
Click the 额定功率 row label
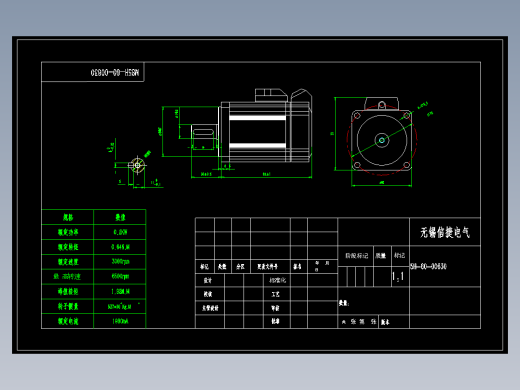(68, 232)
